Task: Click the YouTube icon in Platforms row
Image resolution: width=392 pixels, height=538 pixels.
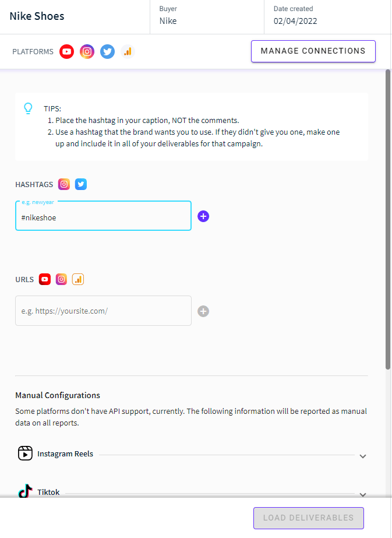Action: (66, 52)
